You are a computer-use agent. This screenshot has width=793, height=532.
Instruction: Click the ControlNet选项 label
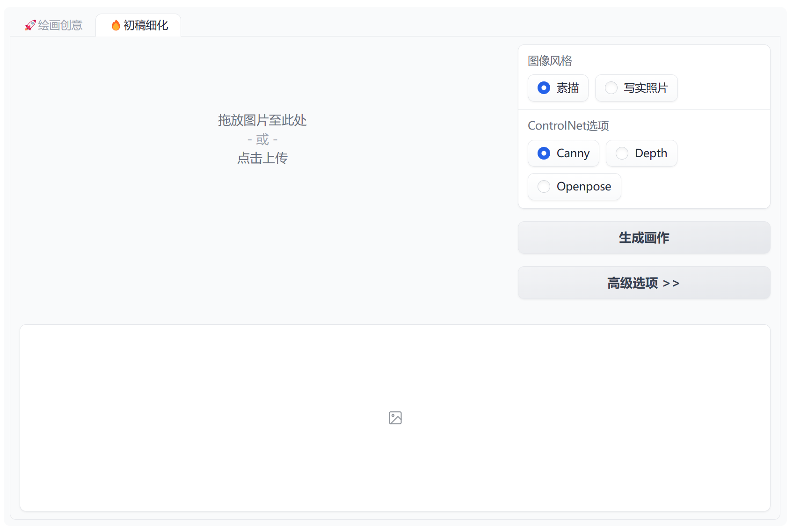[568, 126]
